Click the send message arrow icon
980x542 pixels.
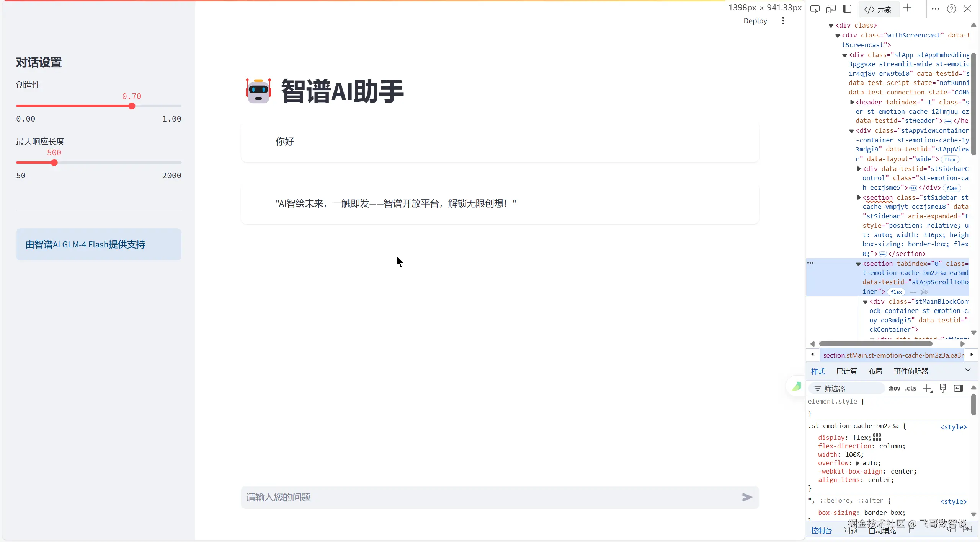(747, 497)
